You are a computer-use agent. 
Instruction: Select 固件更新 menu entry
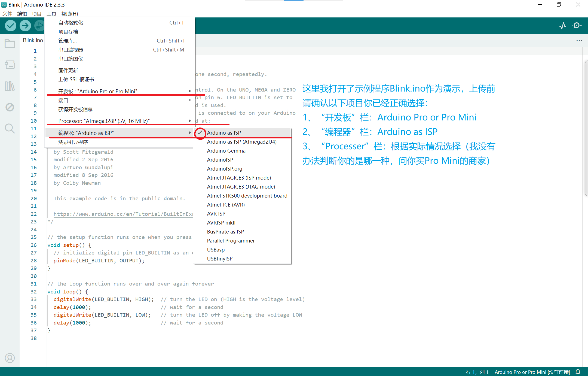pos(120,71)
